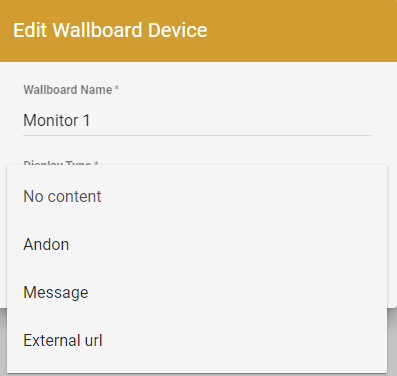Click the Wallboard Name label
This screenshot has width=397, height=376.
71,90
